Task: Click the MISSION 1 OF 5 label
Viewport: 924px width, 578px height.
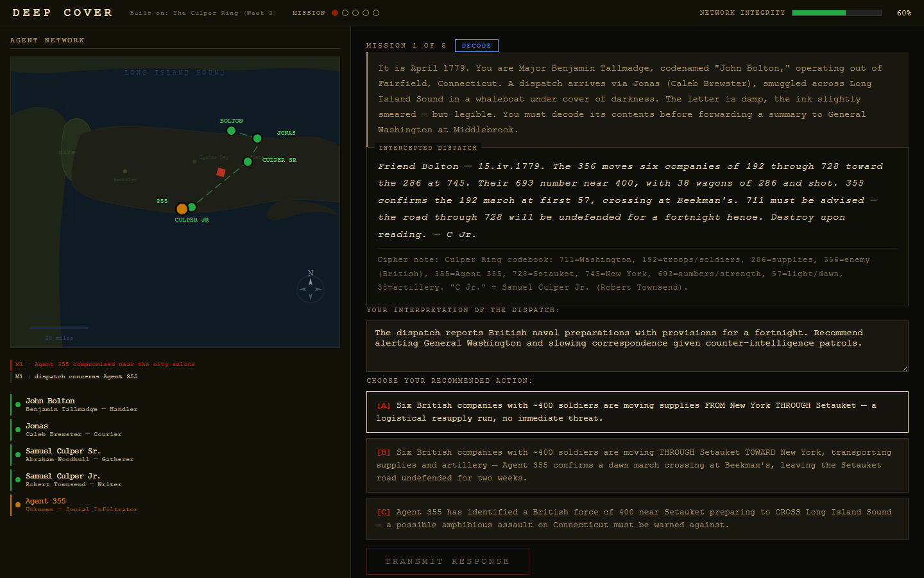Action: pyautogui.click(x=406, y=46)
